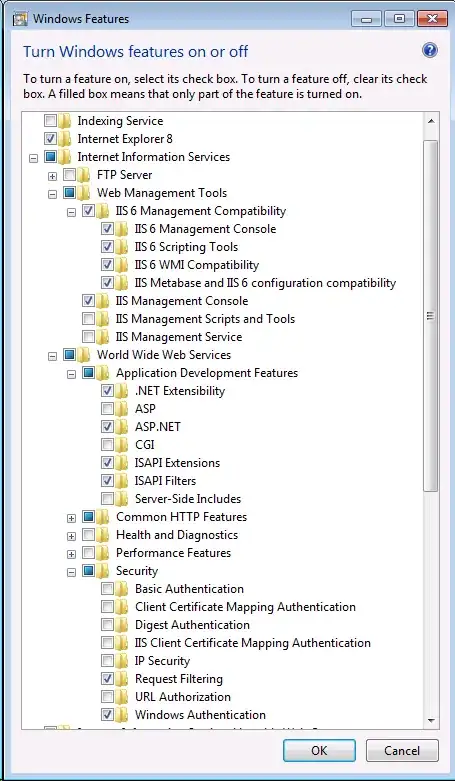Click the folder icon beside IIS 6 Scripting Tools
The image size is (455, 781).
coord(122,247)
